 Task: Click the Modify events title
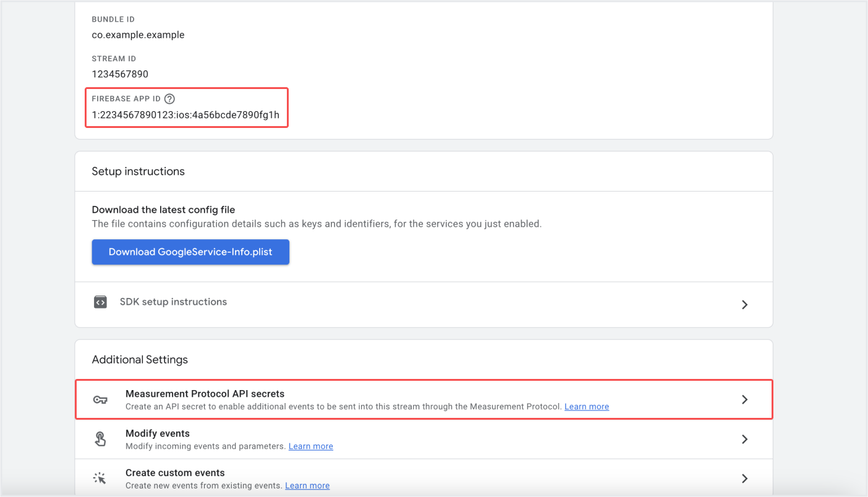click(x=158, y=433)
